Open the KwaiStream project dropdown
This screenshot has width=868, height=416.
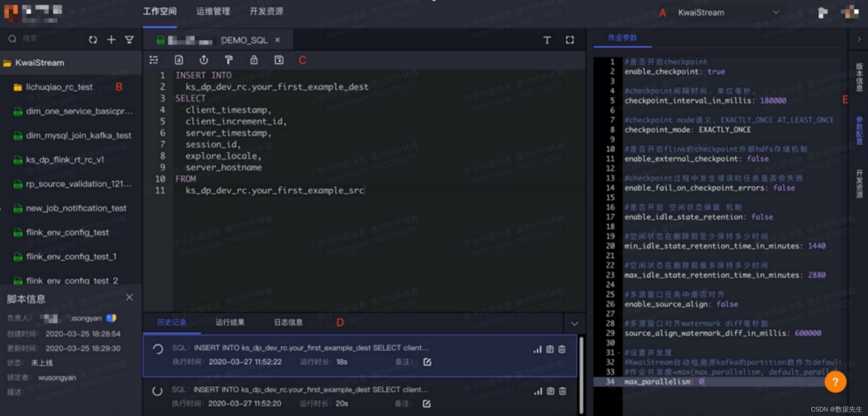[x=776, y=13]
